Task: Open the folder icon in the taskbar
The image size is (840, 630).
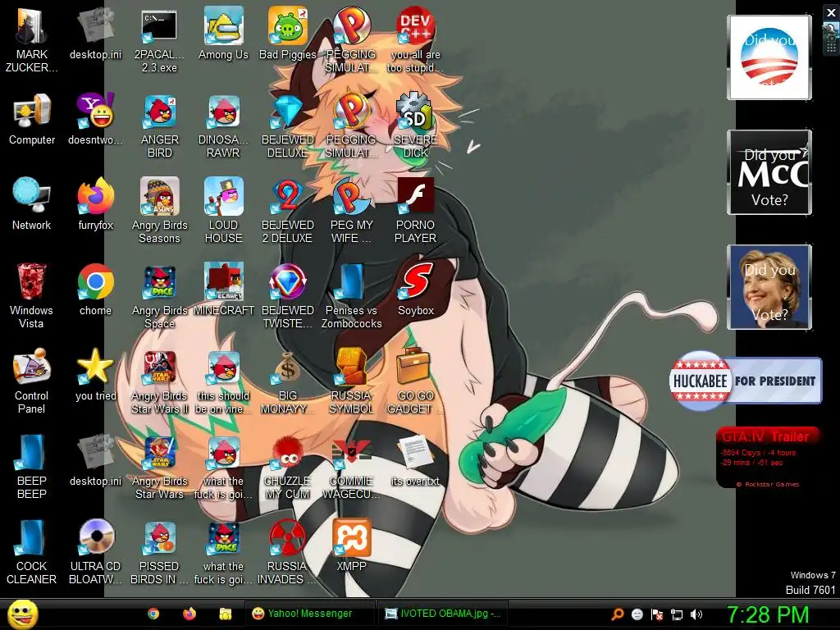Action: (x=226, y=614)
